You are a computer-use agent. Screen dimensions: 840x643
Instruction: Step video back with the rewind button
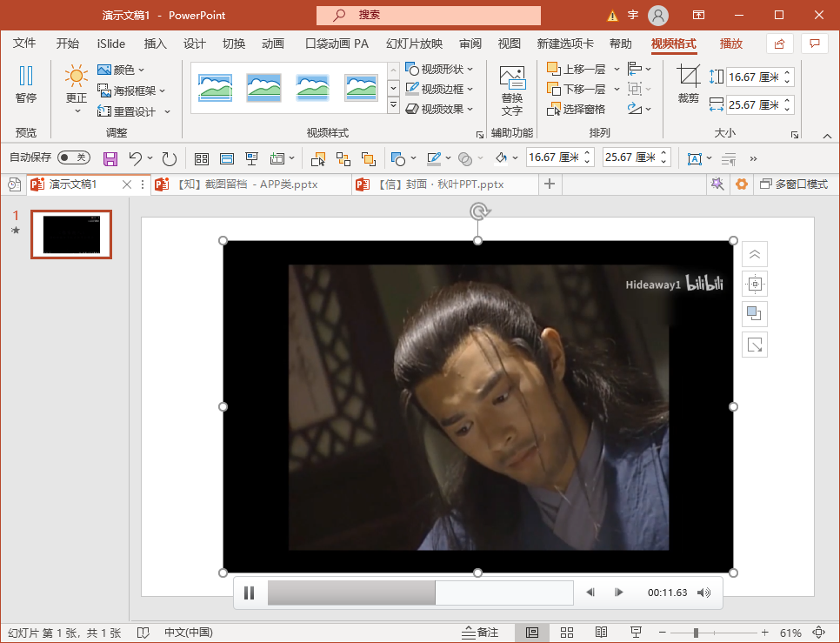pyautogui.click(x=590, y=593)
